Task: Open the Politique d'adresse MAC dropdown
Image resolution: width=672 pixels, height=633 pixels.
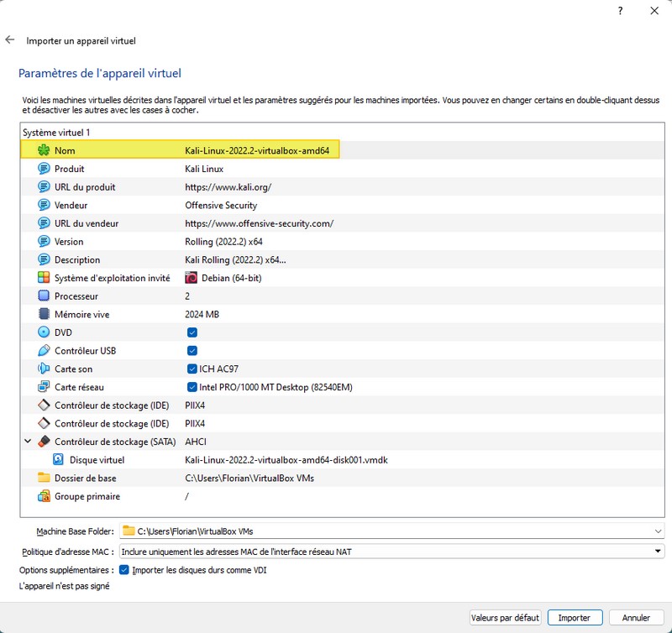Action: click(658, 552)
